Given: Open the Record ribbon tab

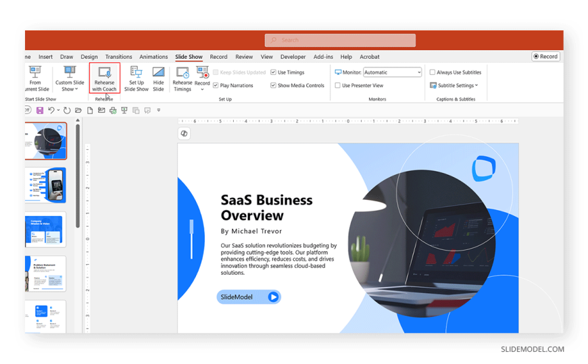Looking at the screenshot, I should click(218, 57).
